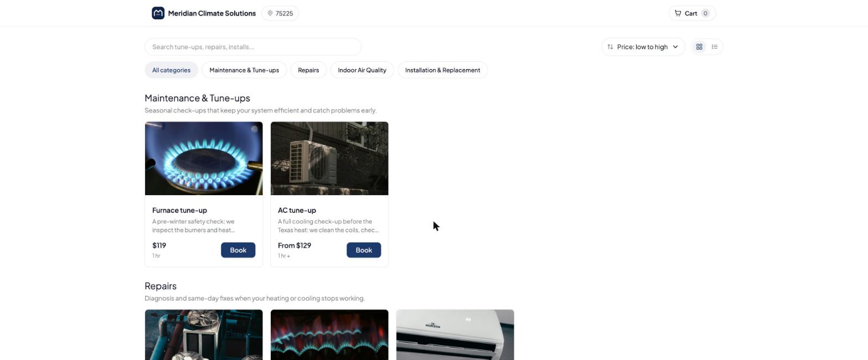868x360 pixels.
Task: Filter by Indoor Air Quality
Action: (362, 70)
